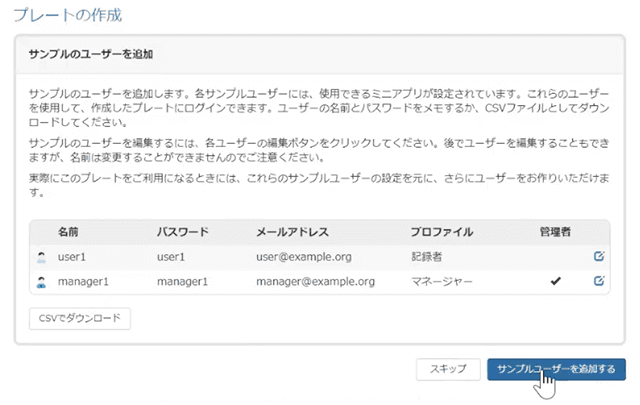Click the profile value 記録者
The width and height of the screenshot is (640, 405).
[x=427, y=257]
